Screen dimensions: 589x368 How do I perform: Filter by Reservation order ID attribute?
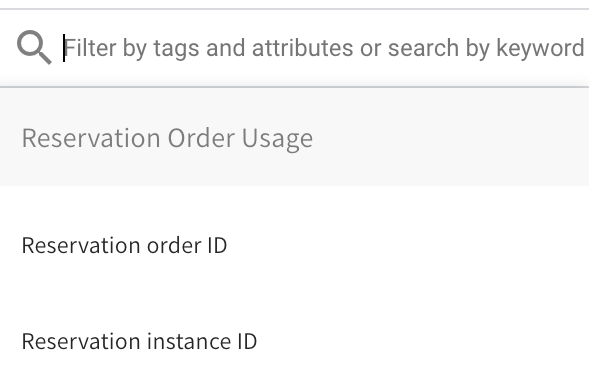pyautogui.click(x=294, y=245)
